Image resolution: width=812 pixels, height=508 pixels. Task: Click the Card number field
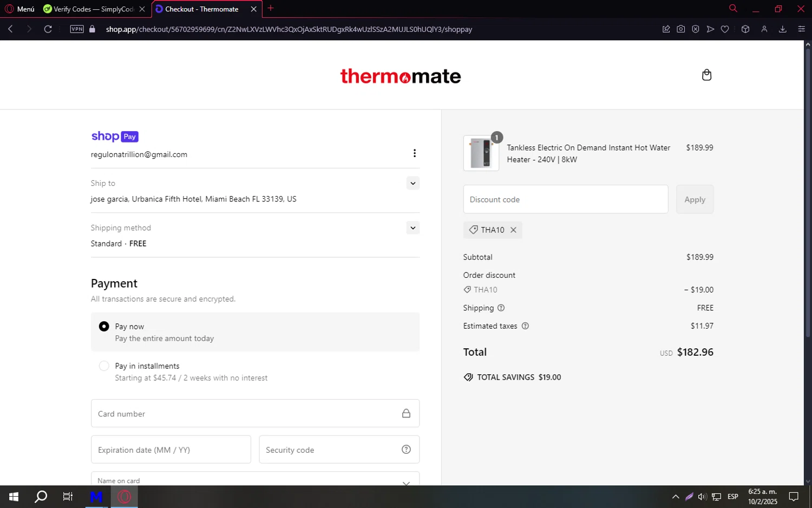click(x=255, y=413)
